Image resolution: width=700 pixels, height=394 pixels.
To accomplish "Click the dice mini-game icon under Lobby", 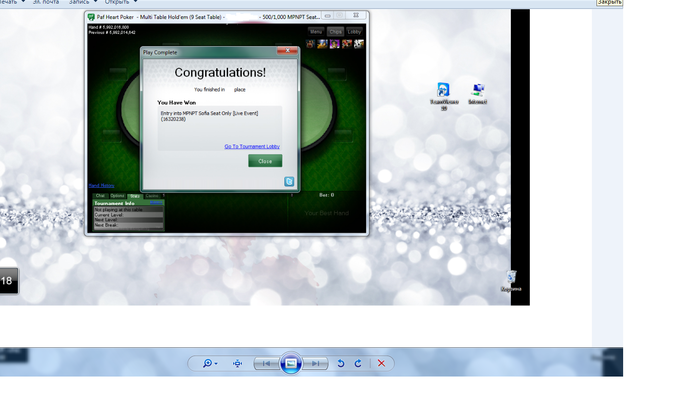I will (x=358, y=44).
